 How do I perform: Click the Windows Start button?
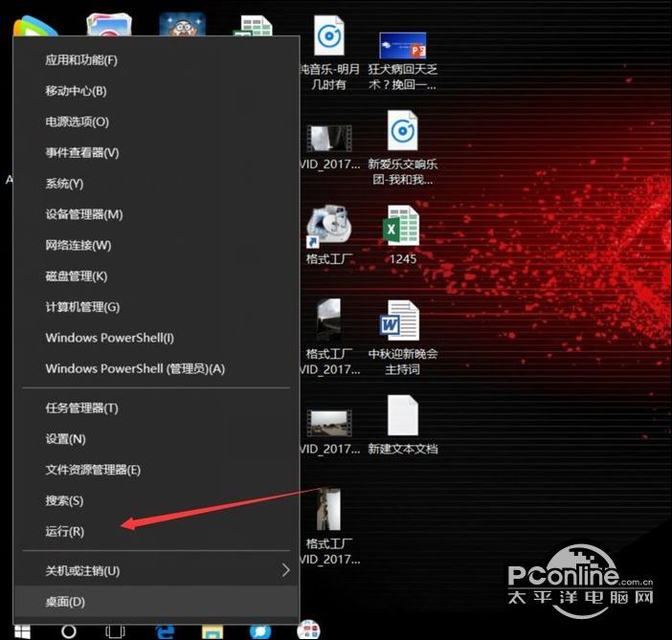point(21,631)
